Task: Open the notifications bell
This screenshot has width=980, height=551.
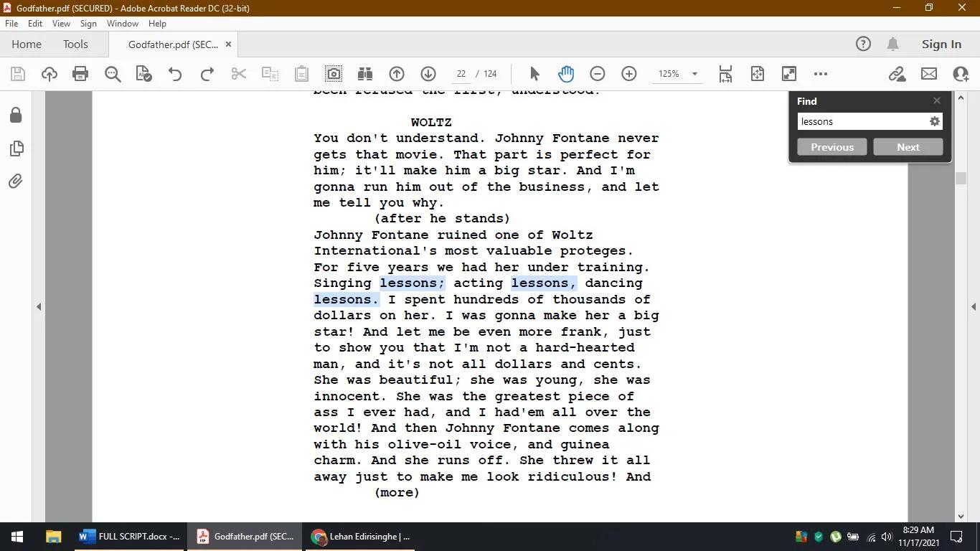Action: 893,44
